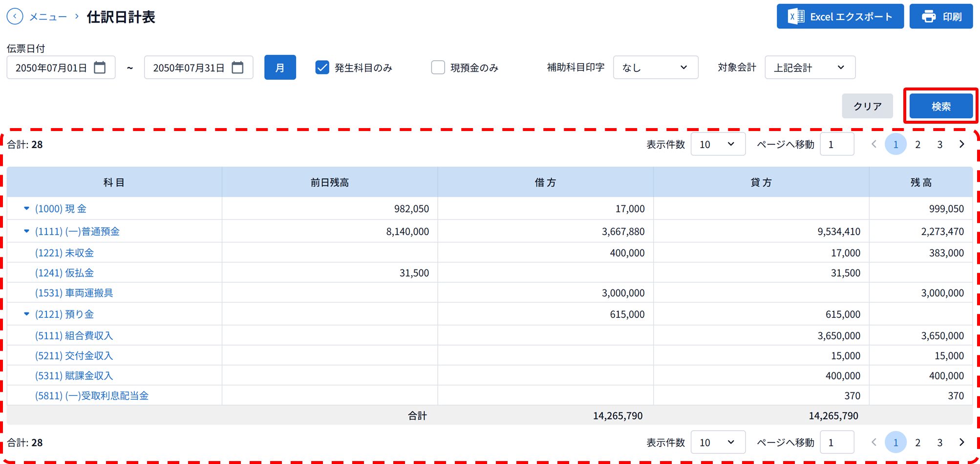The width and height of the screenshot is (980, 464).
Task: Select page 3 in bottom pagination
Action: [939, 442]
